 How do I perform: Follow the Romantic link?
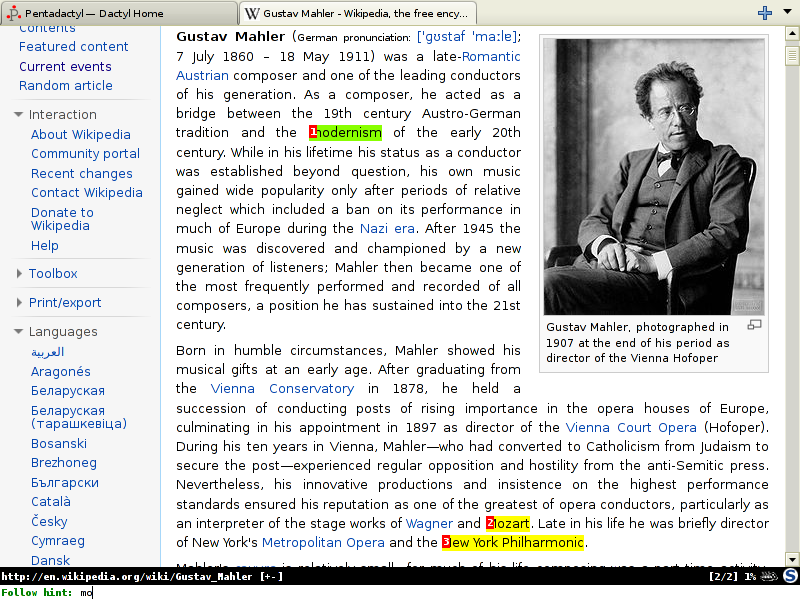pyautogui.click(x=491, y=56)
